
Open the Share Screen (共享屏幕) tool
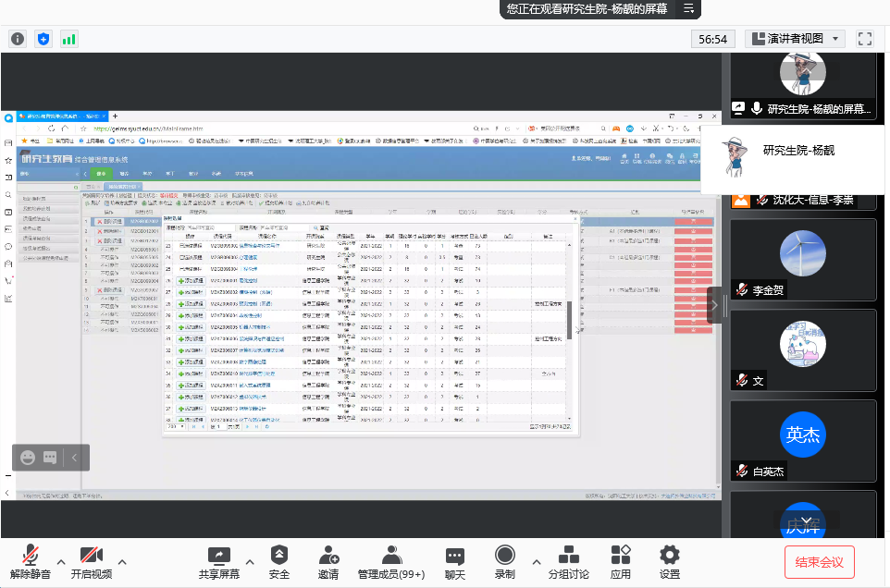218,561
